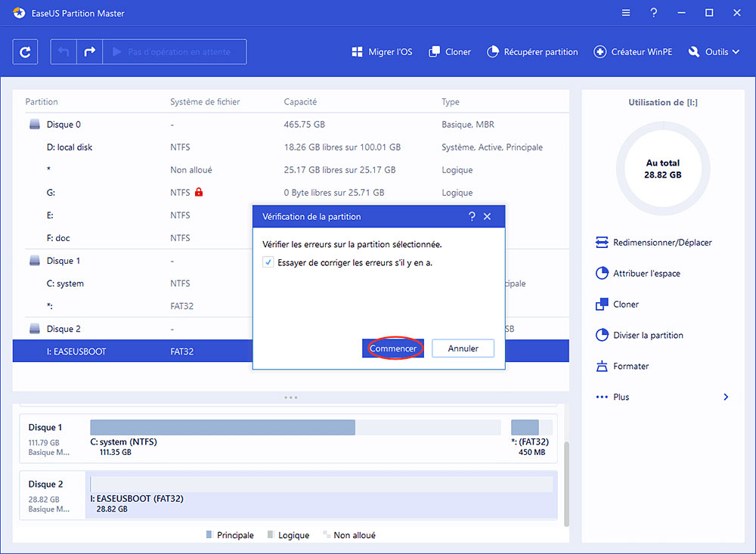Click Annuler in the dialog
Viewport: 756px width, 554px height.
point(463,348)
